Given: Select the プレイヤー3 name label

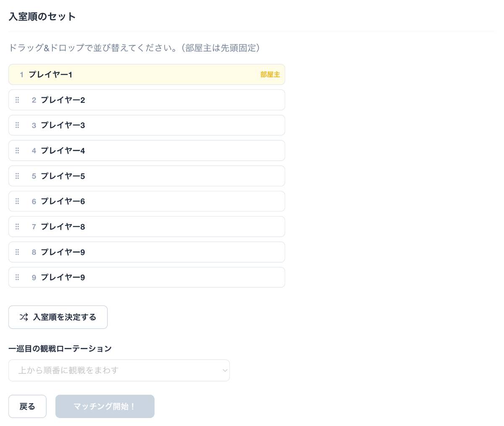Looking at the screenshot, I should point(63,125).
